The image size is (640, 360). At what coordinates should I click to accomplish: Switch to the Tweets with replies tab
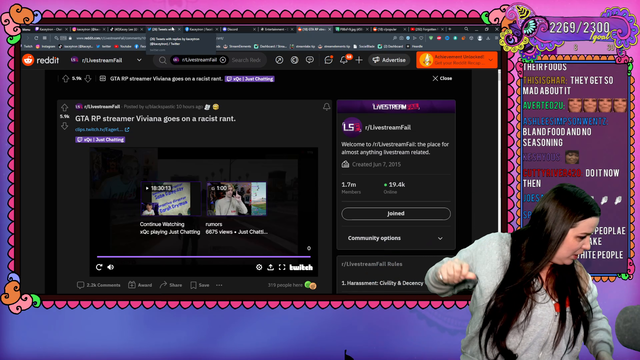(x=163, y=29)
